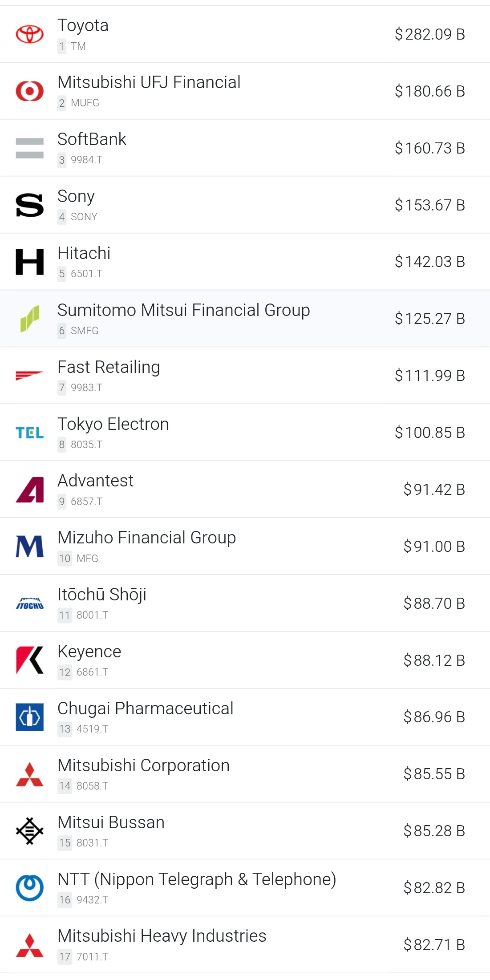Click Toyota's $282.09 B market cap
The image size is (490, 980).
[x=429, y=34]
